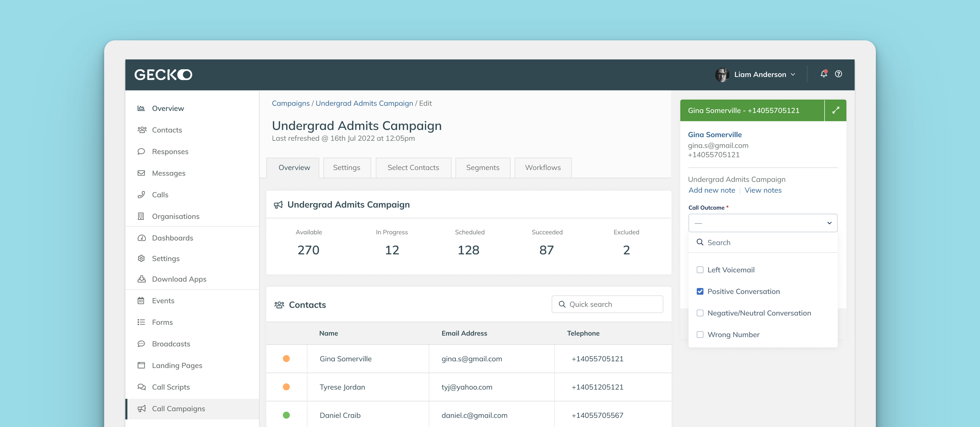Viewport: 980px width, 427px height.
Task: Open the Segments tab
Action: tap(483, 167)
